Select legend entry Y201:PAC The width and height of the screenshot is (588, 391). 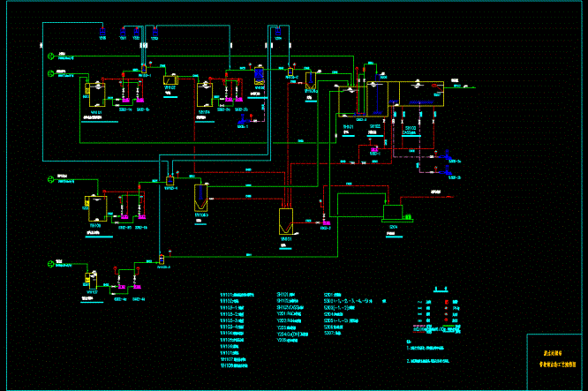(289, 314)
